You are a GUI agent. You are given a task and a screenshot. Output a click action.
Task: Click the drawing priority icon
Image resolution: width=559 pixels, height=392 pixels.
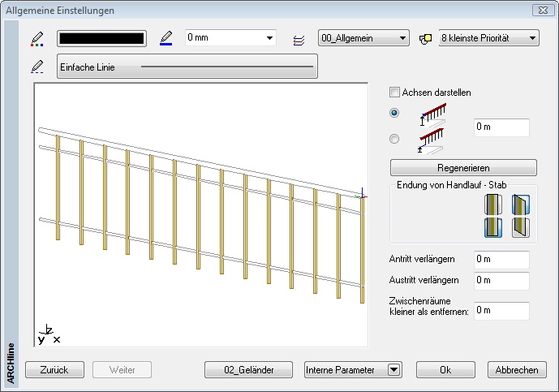tap(425, 39)
